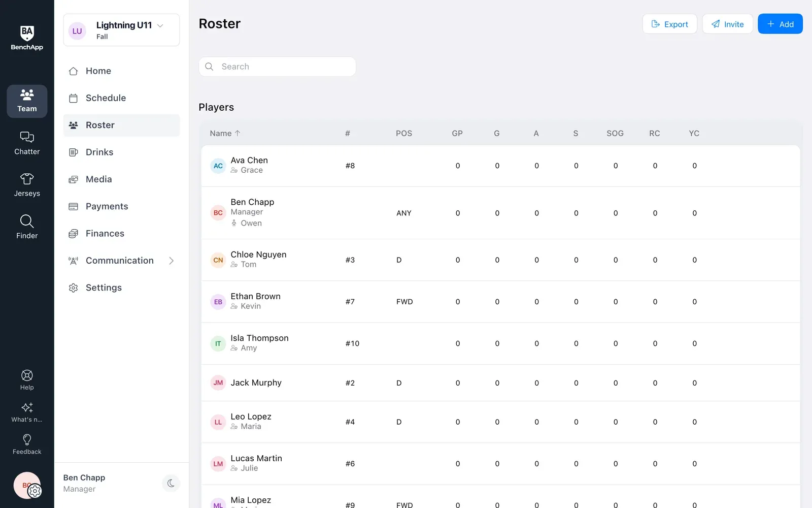Click Lucas Martin's LM avatar
This screenshot has height=508, width=812.
tap(218, 464)
